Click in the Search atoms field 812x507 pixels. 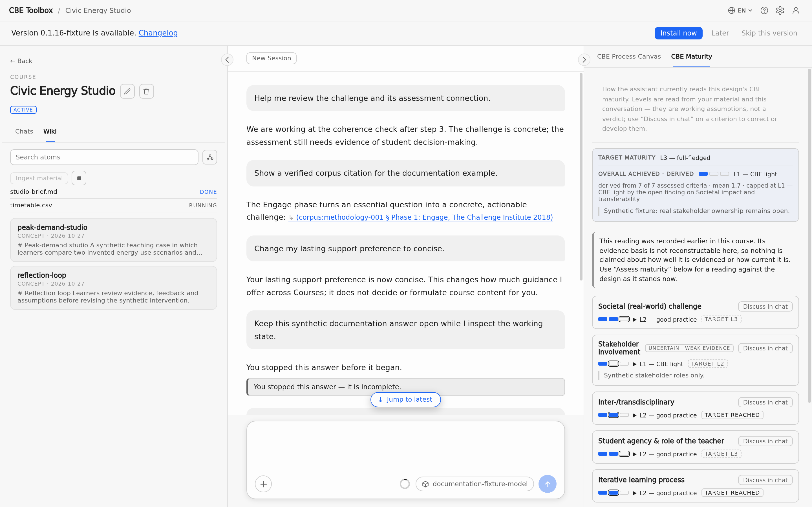(104, 157)
